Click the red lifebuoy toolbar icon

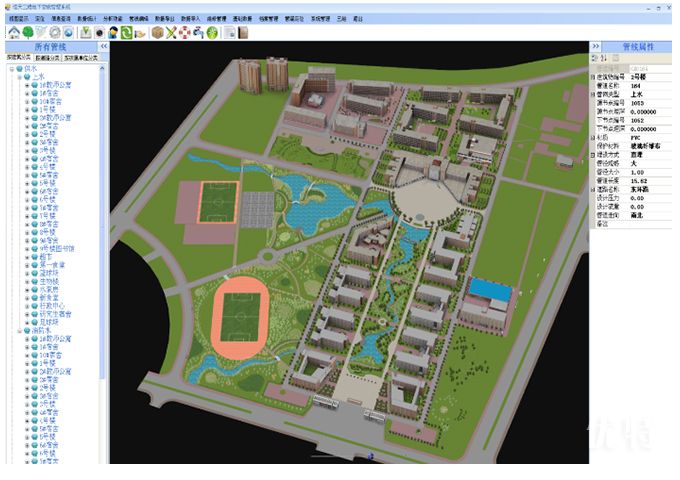(x=184, y=32)
